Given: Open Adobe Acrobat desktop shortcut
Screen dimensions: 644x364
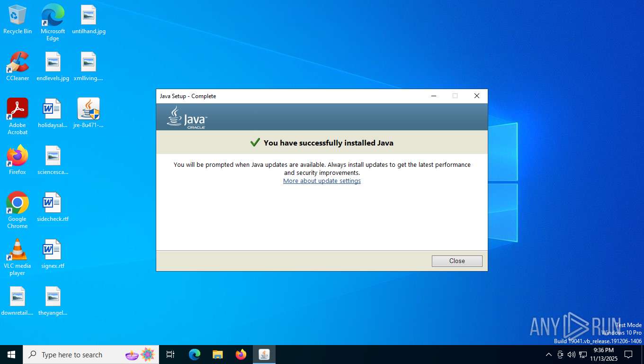Looking at the screenshot, I should [x=18, y=117].
